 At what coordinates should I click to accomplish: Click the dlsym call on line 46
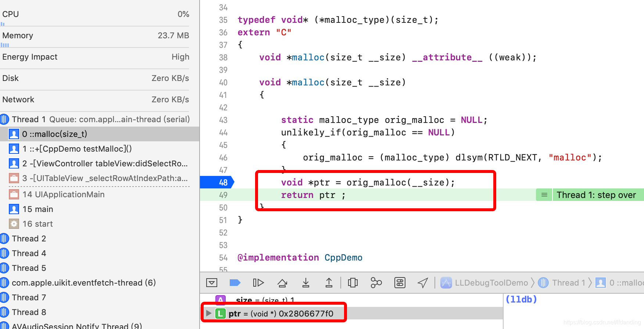point(469,158)
